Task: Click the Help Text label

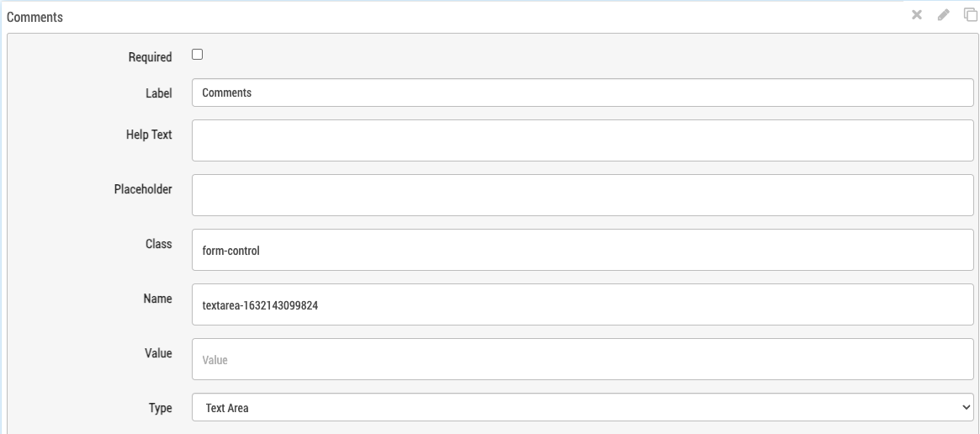Action: pos(149,135)
